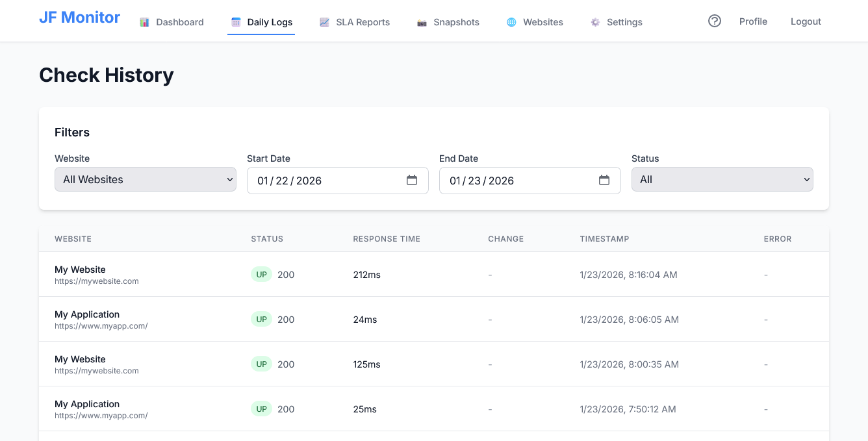The image size is (868, 441).
Task: Open the End Date calendar picker icon
Action: [604, 181]
